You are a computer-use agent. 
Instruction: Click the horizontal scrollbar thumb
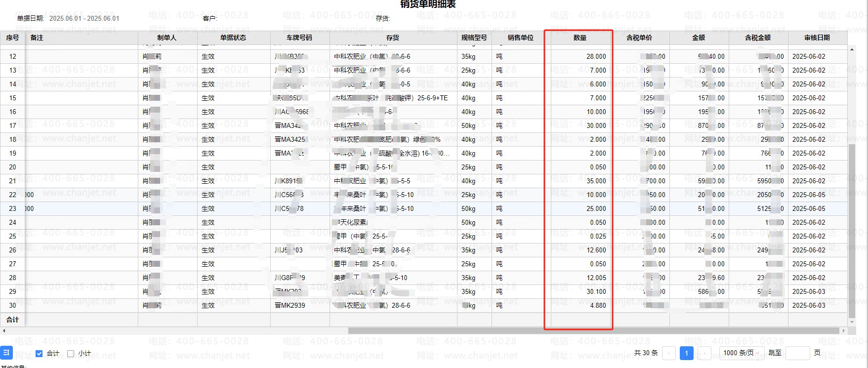[593, 331]
